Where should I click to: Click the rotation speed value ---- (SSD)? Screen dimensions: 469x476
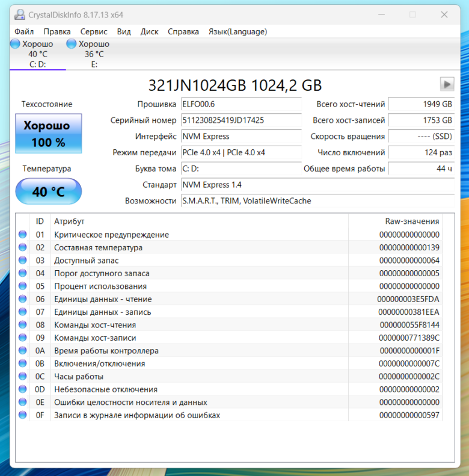click(421, 137)
